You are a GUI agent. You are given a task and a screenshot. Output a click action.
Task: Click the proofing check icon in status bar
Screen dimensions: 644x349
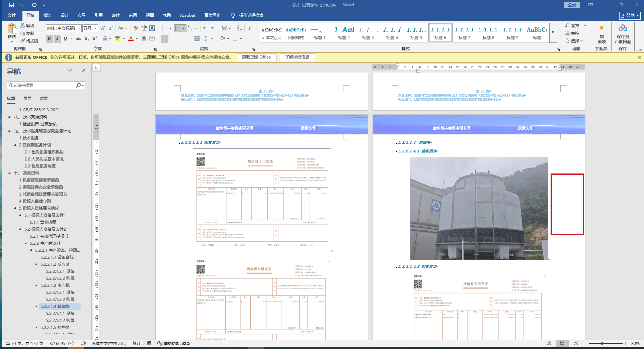click(x=83, y=343)
